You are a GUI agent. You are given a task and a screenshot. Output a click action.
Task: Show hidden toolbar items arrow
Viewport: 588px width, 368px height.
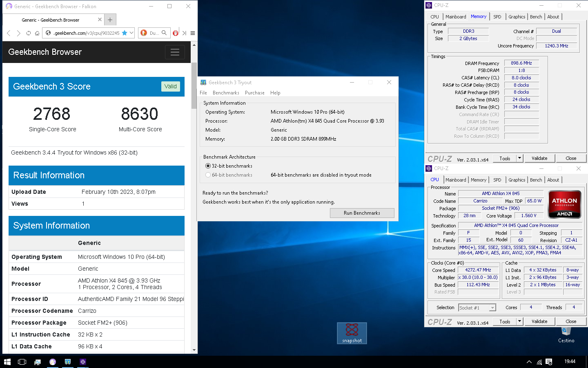click(x=184, y=33)
